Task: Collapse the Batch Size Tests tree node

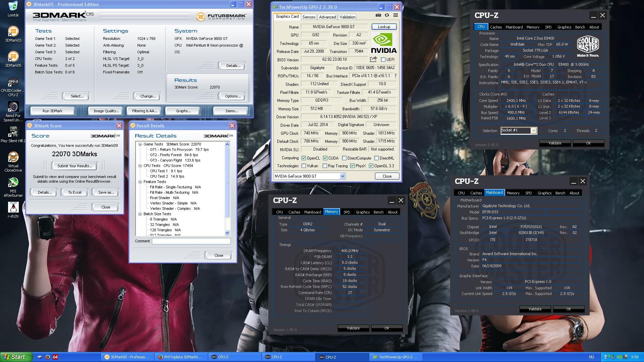Action: [x=140, y=214]
